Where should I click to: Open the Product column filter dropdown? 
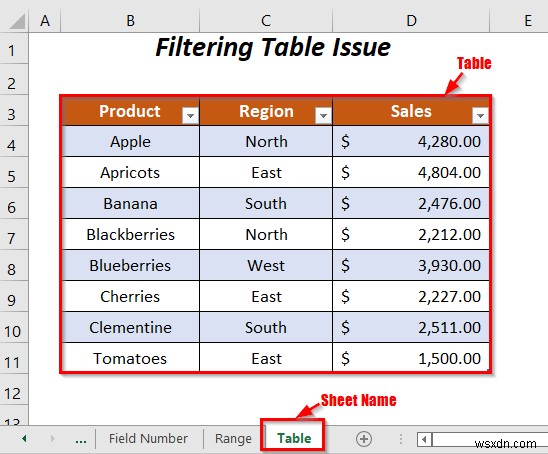[x=190, y=115]
